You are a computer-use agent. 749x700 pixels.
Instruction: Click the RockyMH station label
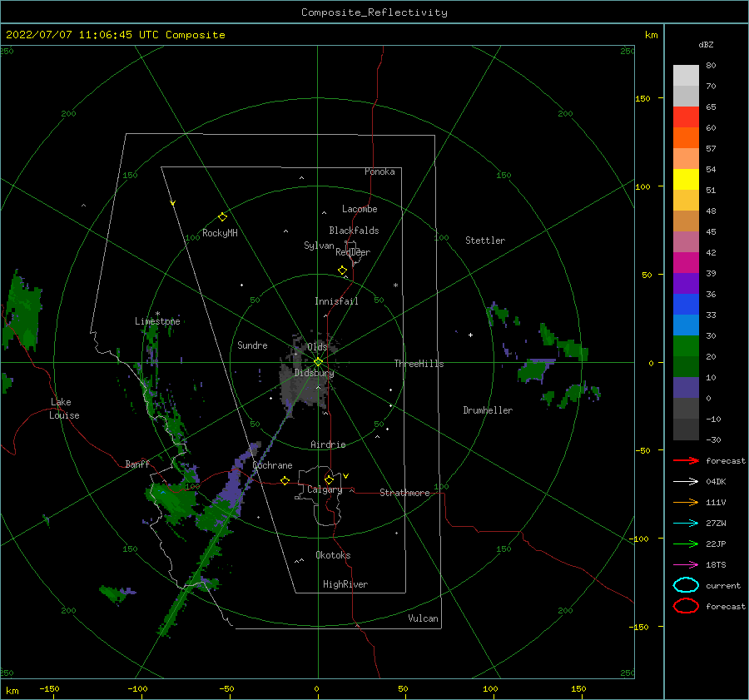pos(220,233)
